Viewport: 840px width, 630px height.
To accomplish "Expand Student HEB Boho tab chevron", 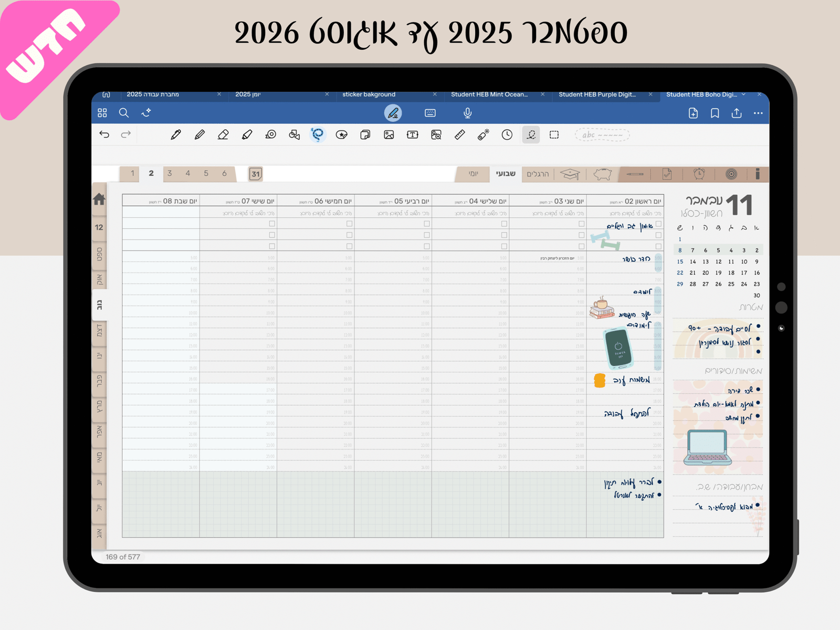I will coord(743,94).
